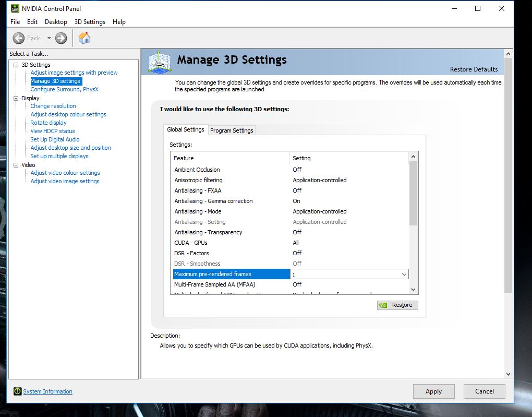
Task: Open Set up multiple displays
Action: point(59,156)
